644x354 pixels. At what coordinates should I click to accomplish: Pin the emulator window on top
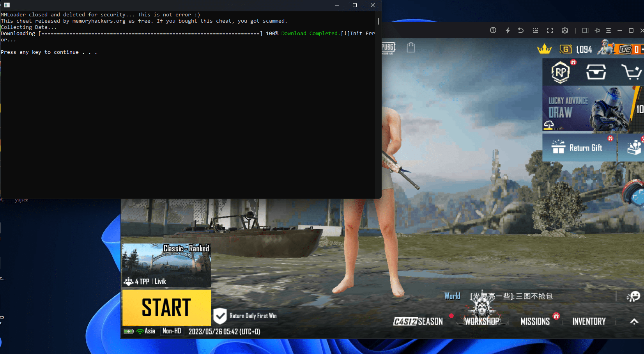click(597, 30)
